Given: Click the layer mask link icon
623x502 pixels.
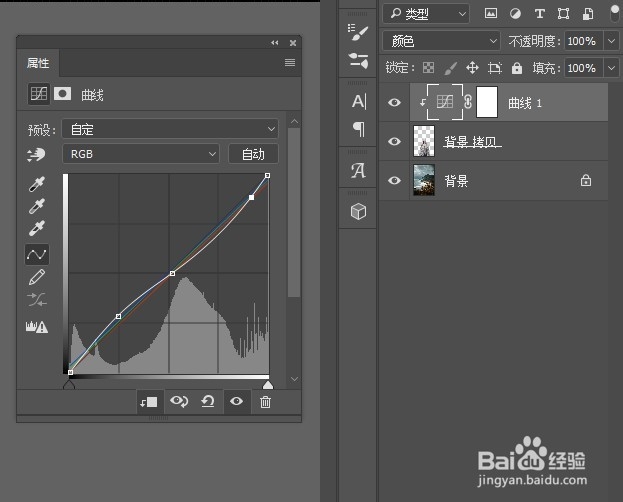Looking at the screenshot, I should click(x=468, y=102).
